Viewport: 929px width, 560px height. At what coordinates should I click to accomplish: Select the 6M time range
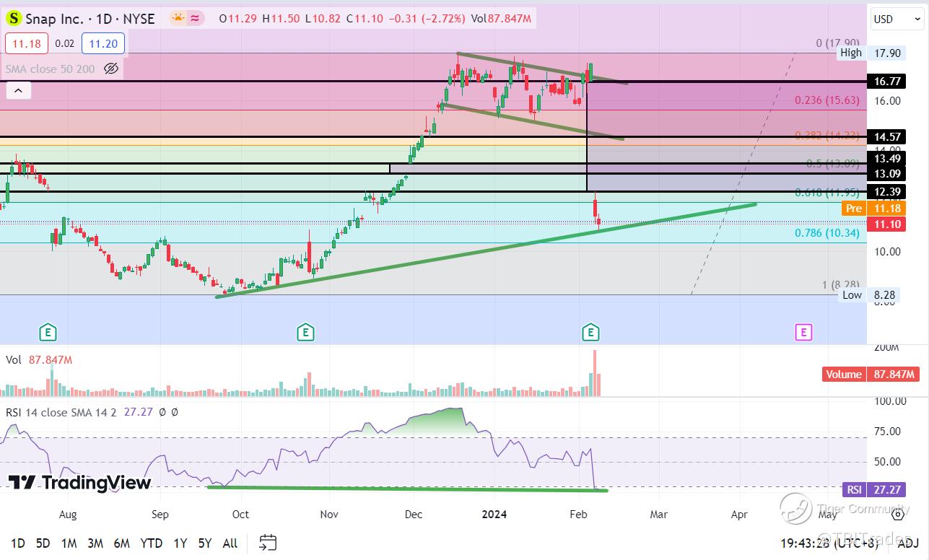coord(122,543)
